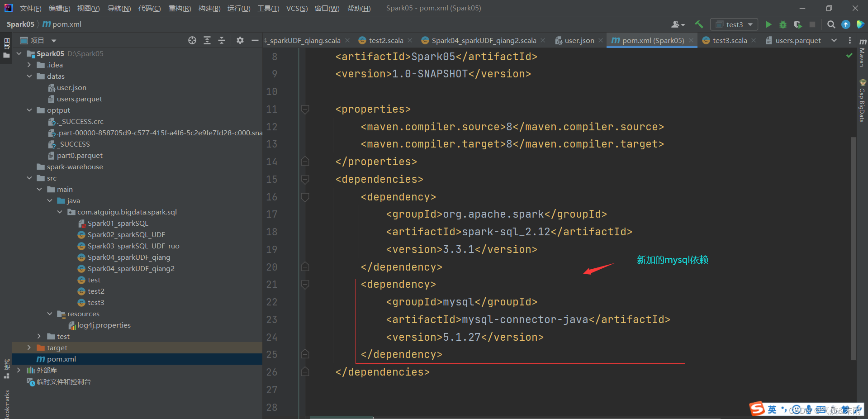Click line number 23 in the gutter
The width and height of the screenshot is (868, 419).
pos(272,319)
